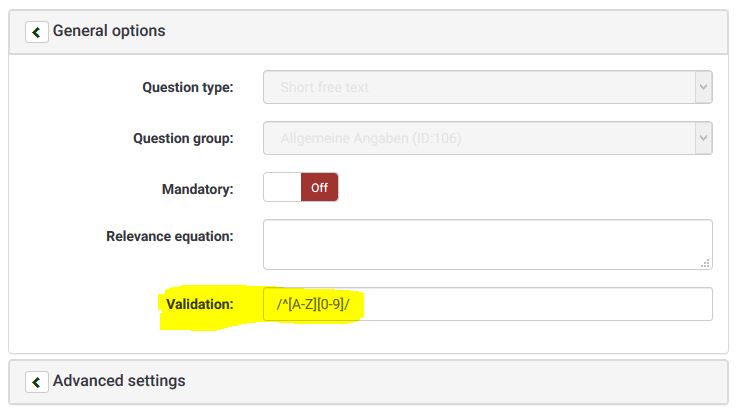Image resolution: width=741 pixels, height=420 pixels.
Task: Click the Relevance equation textarea resize handle
Action: click(706, 263)
